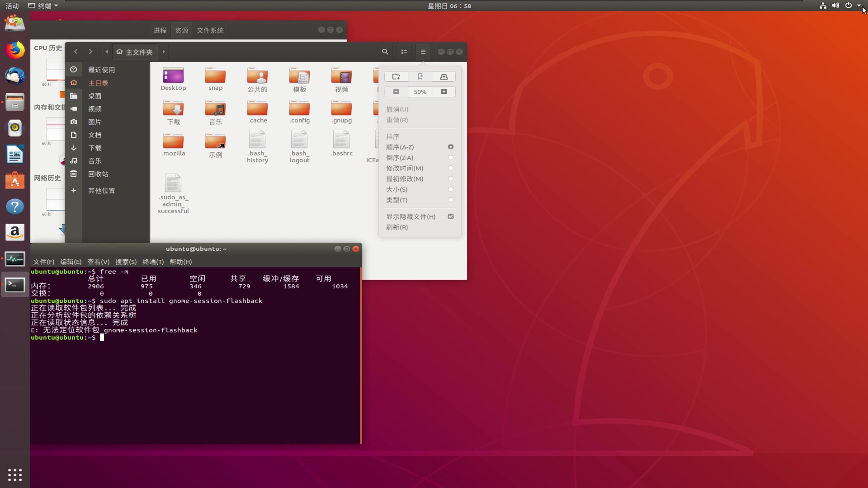Click 刷新(R) to refresh the file list
The width and height of the screenshot is (868, 488).
click(x=396, y=227)
